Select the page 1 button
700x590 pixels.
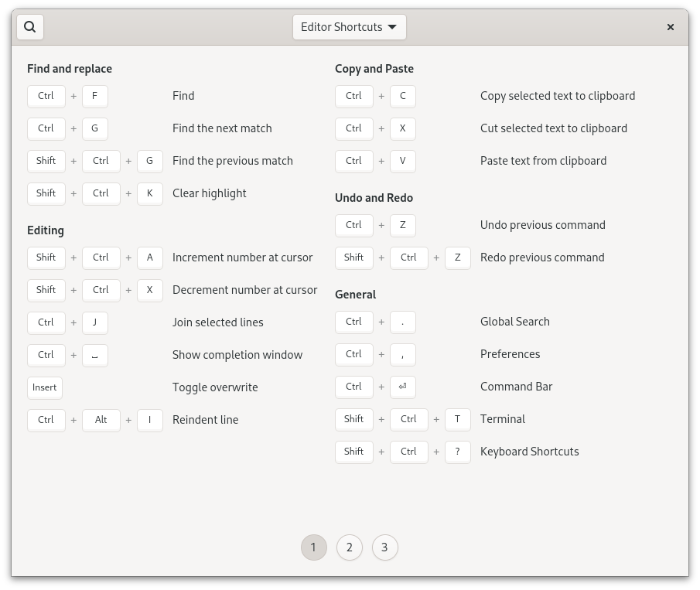[313, 547]
